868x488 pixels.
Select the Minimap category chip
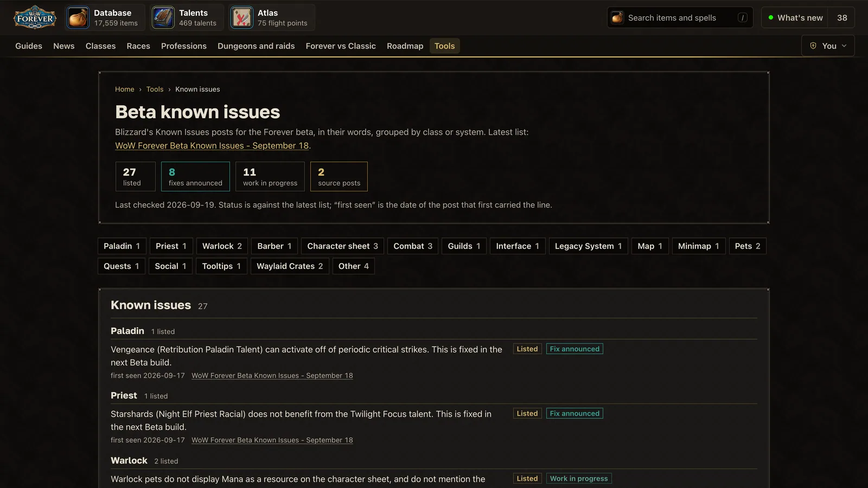click(698, 246)
